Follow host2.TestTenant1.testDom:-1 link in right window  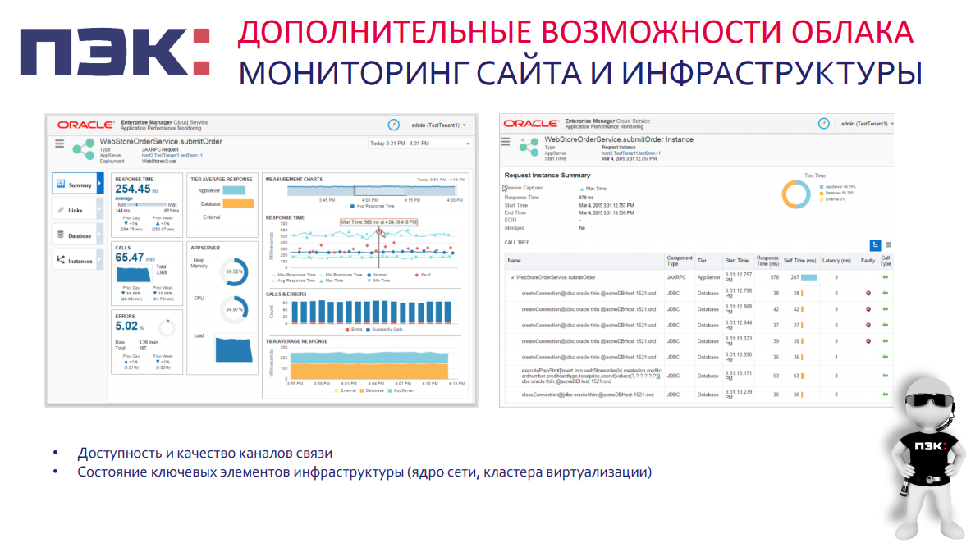coord(631,153)
